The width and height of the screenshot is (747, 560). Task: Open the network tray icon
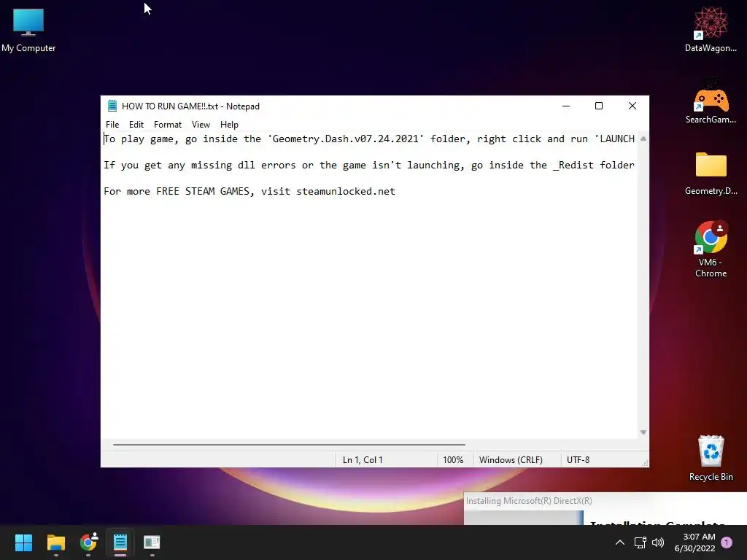[640, 542]
